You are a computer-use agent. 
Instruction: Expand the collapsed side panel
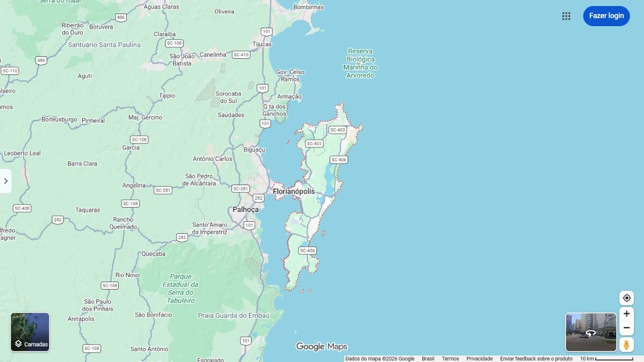6,181
